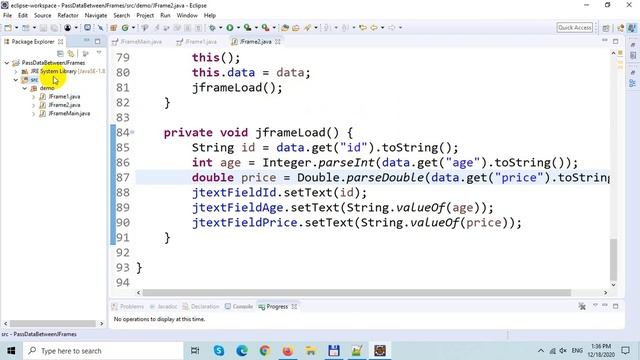This screenshot has width=640, height=360.
Task: Click the Quick Access search field
Action: [x=575, y=28]
